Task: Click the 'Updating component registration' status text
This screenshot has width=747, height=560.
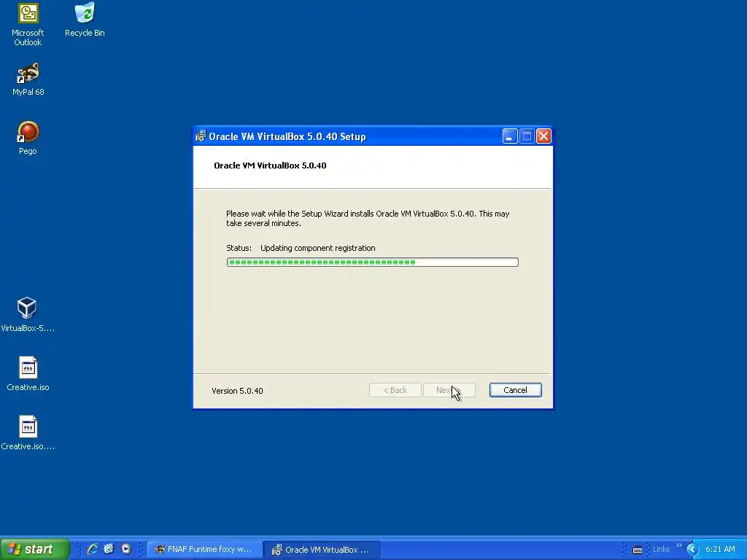Action: click(318, 248)
